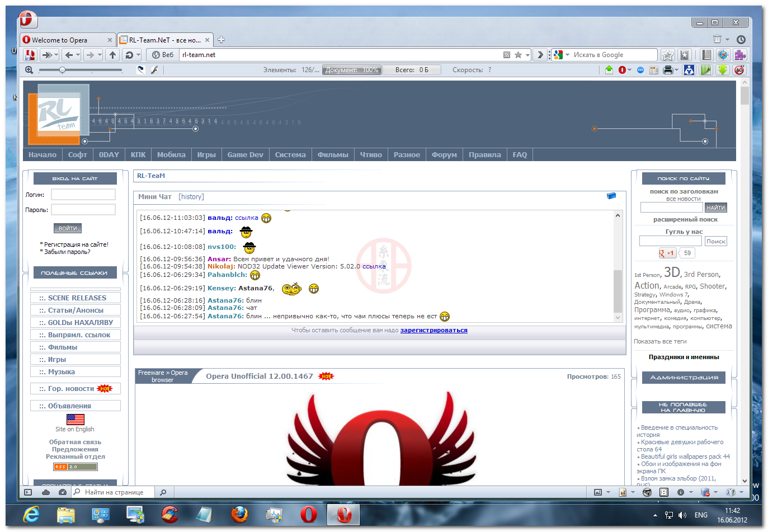The image size is (768, 532).
Task: Click the save session icon in navigation bar
Action: pyautogui.click(x=30, y=55)
